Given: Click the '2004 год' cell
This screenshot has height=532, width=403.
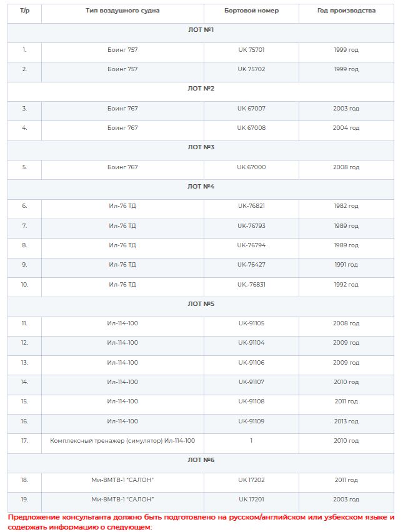Looking at the screenshot, I should coord(346,128).
